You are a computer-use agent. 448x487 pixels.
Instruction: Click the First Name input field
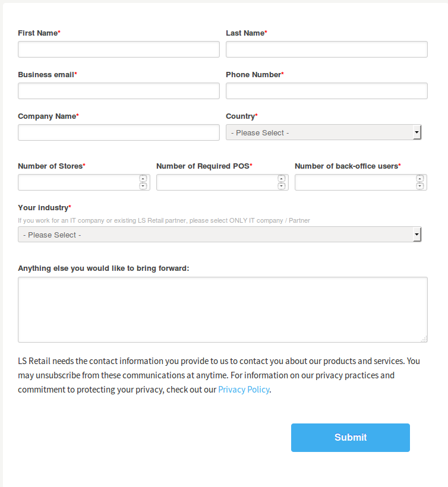(118, 49)
